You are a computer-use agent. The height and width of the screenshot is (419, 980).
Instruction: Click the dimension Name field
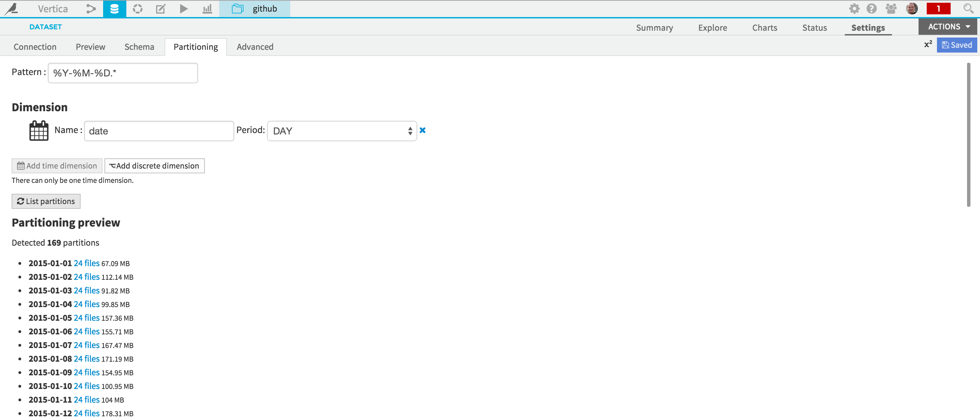click(159, 131)
